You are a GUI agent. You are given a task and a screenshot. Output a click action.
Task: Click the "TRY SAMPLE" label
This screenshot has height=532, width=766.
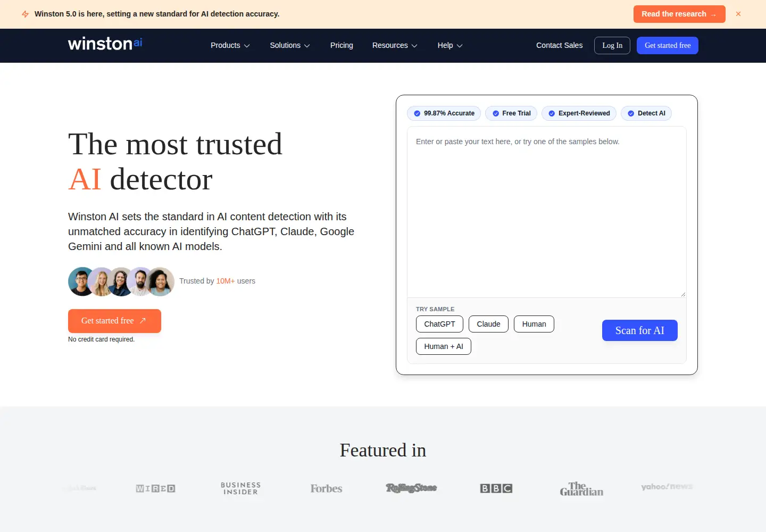pos(435,309)
